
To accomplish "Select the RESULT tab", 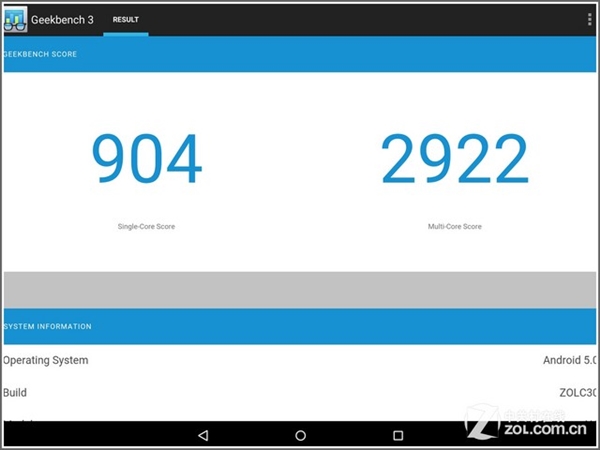I will click(126, 20).
